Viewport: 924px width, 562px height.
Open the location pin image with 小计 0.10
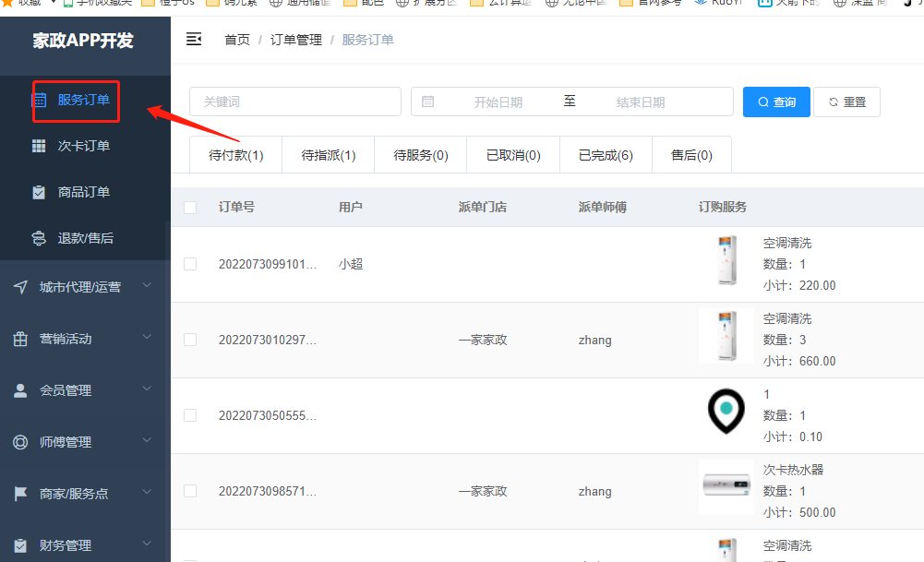click(726, 412)
